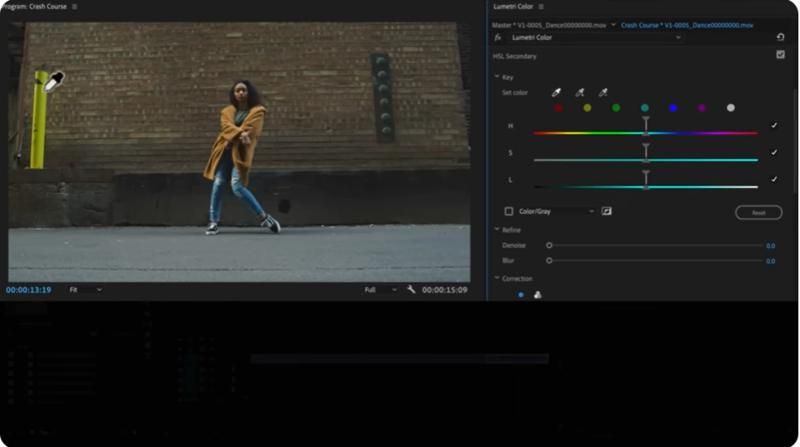
Task: Click the reset effect icon beside Lumetri Color
Action: (x=780, y=38)
